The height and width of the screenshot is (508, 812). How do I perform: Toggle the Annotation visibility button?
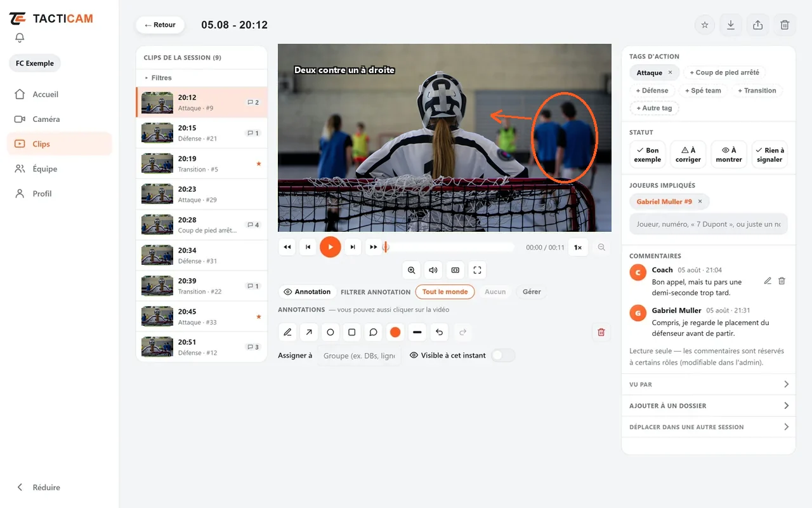(x=307, y=292)
